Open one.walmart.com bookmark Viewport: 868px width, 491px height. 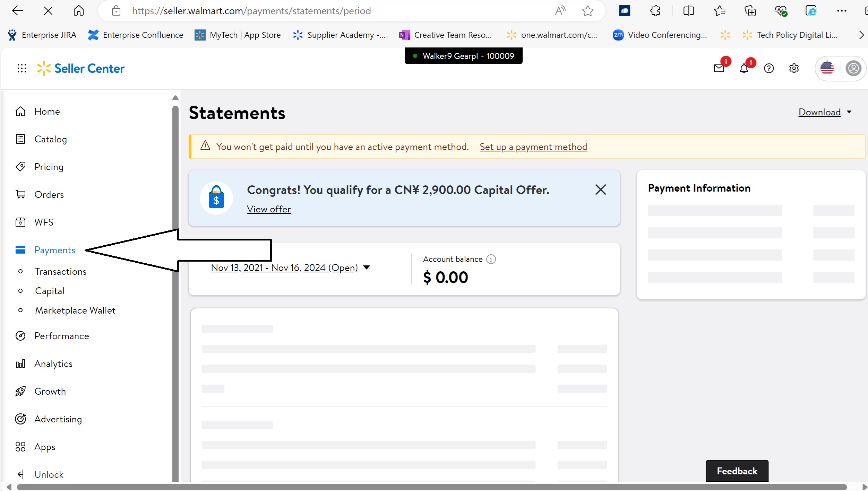tap(552, 35)
